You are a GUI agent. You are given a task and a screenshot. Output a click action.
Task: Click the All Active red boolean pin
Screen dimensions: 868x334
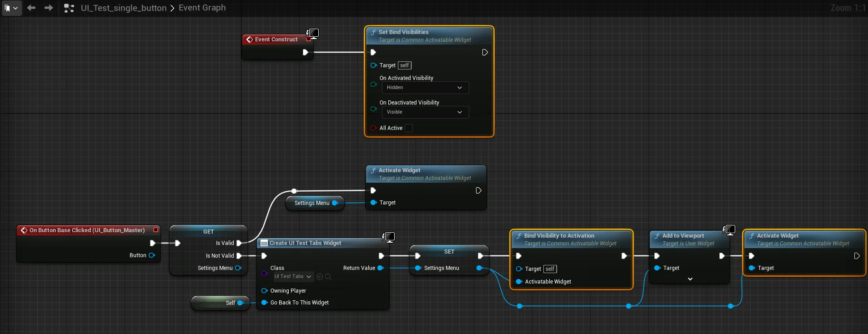pyautogui.click(x=374, y=128)
